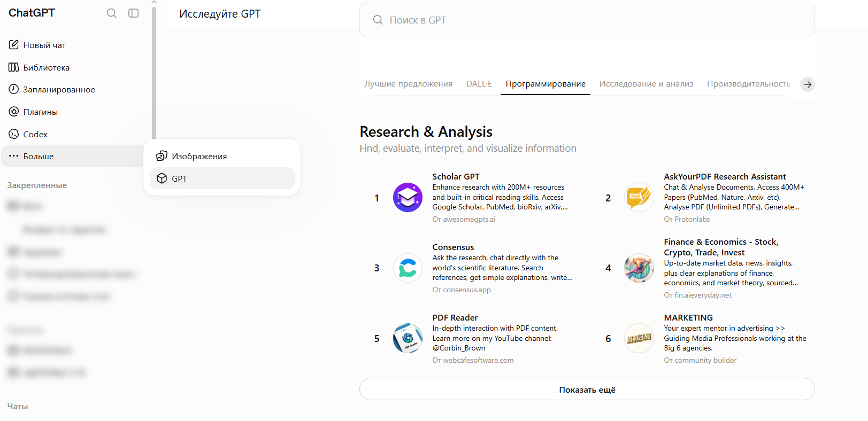Open the Плагины section
Image resolution: width=868 pixels, height=421 pixels.
pos(73,112)
